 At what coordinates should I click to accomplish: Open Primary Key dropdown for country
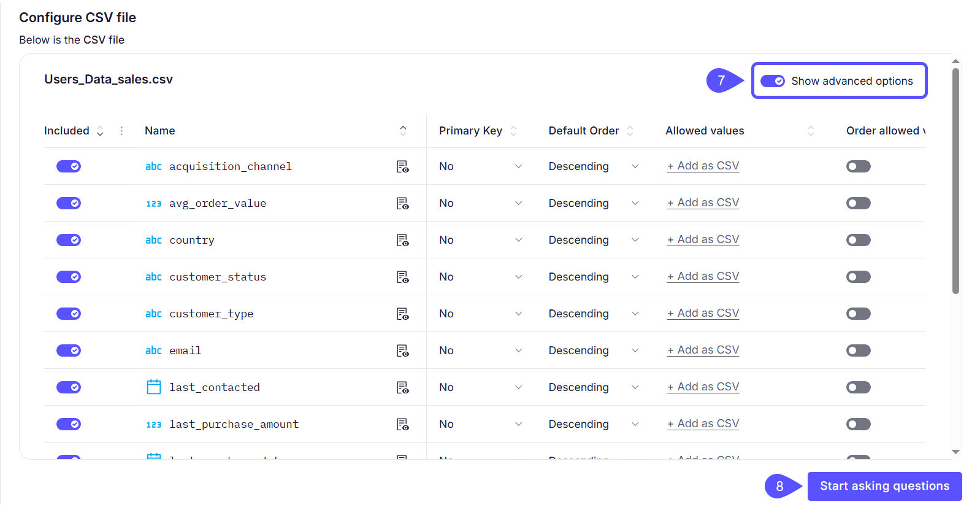tap(481, 240)
